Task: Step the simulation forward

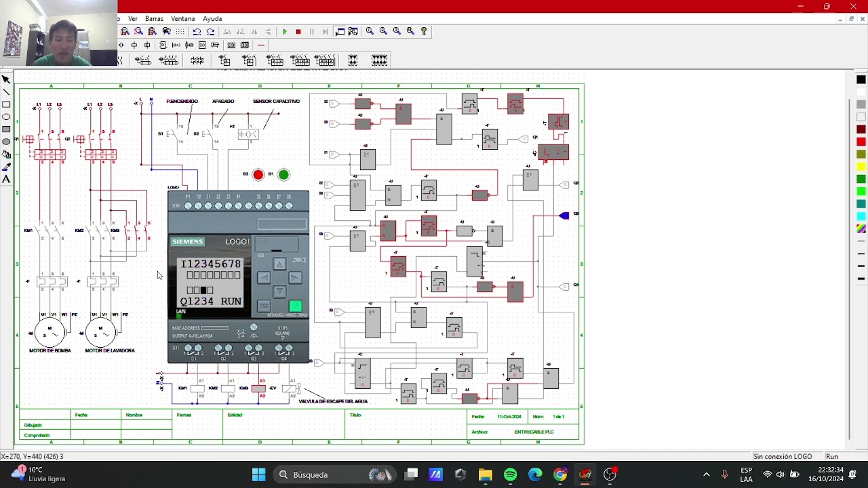Action: point(325,31)
